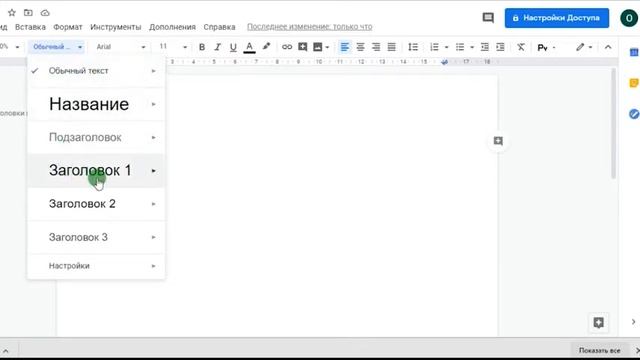The width and height of the screenshot is (640, 360).
Task: Expand the Заголовок 1 submenu arrow
Action: click(153, 171)
